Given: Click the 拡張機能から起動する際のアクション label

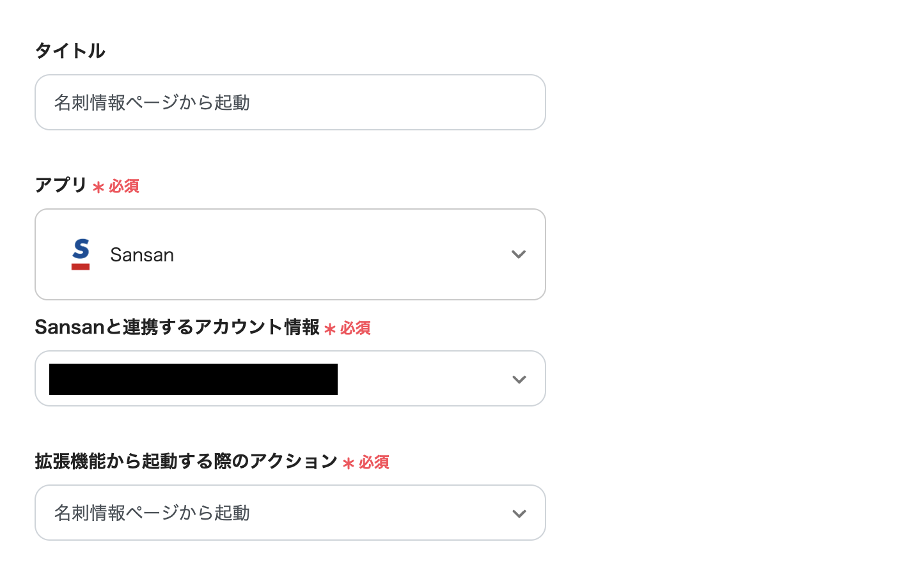Looking at the screenshot, I should pos(186,461).
